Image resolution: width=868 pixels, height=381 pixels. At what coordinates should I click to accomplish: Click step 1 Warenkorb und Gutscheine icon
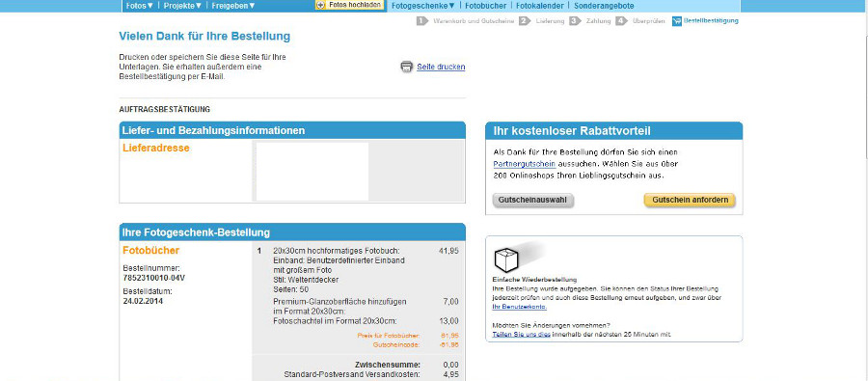[422, 21]
